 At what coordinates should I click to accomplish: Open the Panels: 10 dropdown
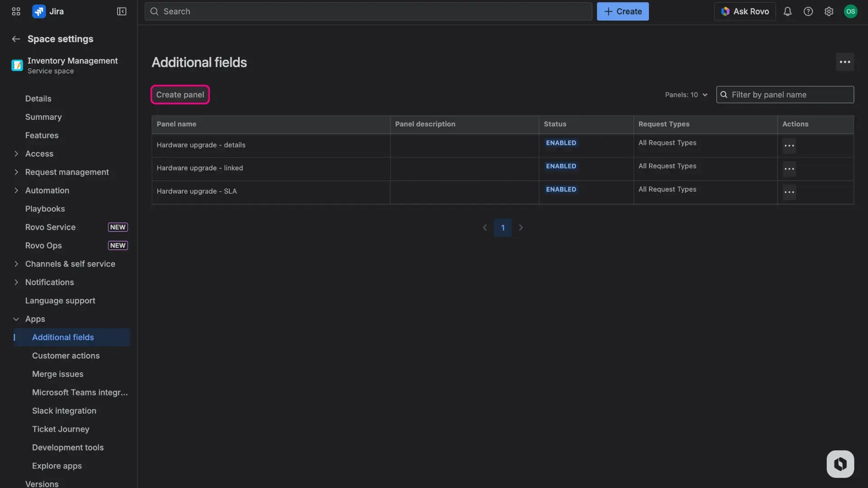click(x=686, y=94)
